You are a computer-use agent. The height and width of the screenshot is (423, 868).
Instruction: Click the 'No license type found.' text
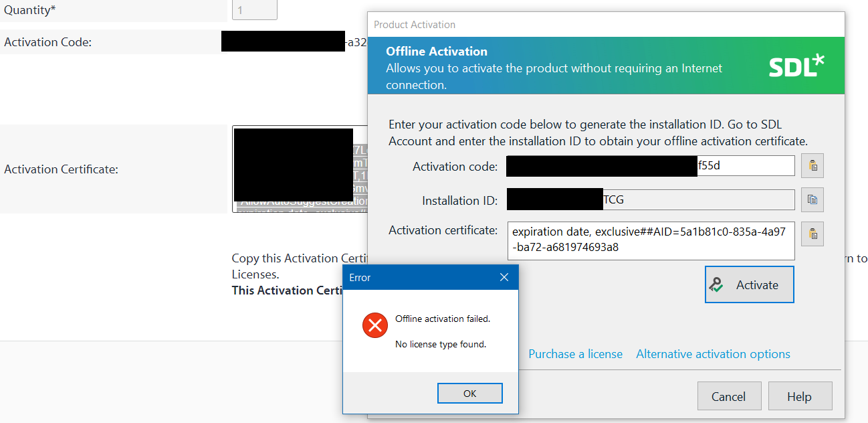click(441, 344)
